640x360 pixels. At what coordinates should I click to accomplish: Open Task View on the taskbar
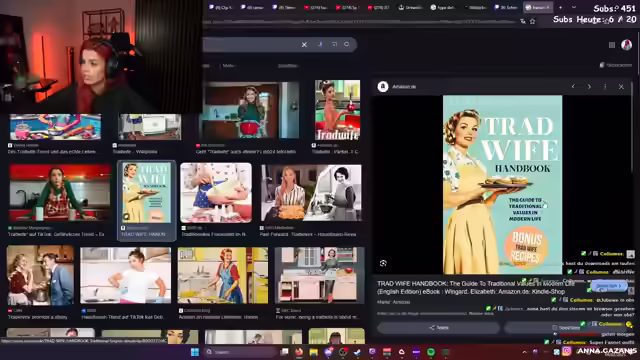(x=284, y=352)
